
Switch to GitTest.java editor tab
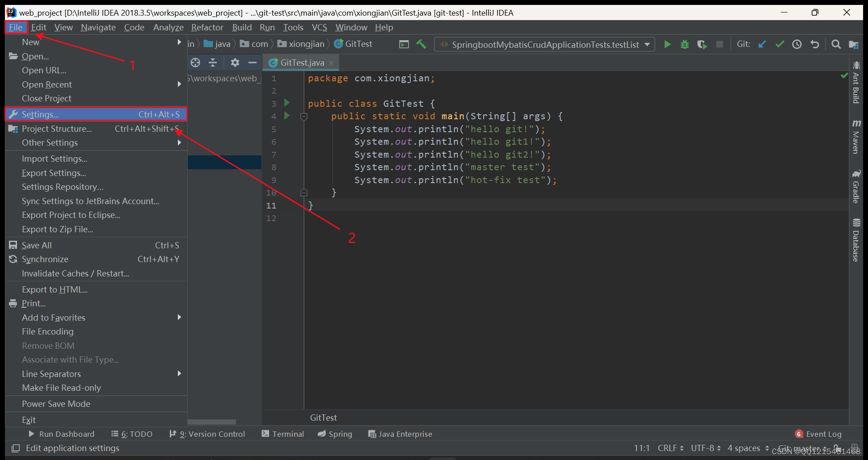pyautogui.click(x=301, y=63)
